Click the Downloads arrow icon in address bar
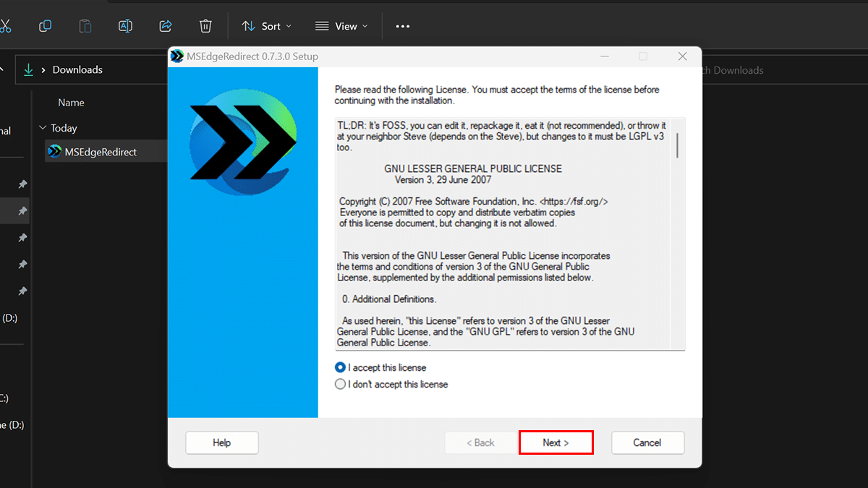 coord(29,69)
